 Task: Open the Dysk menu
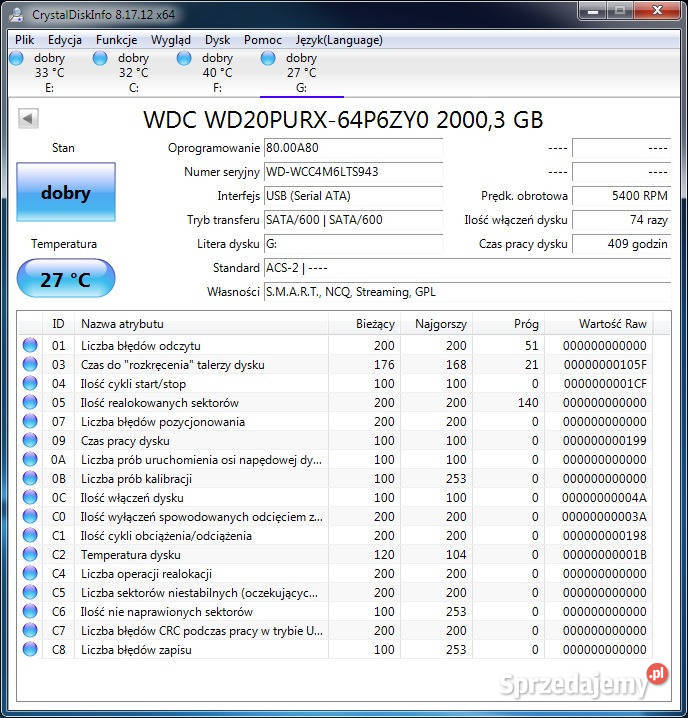(x=218, y=40)
